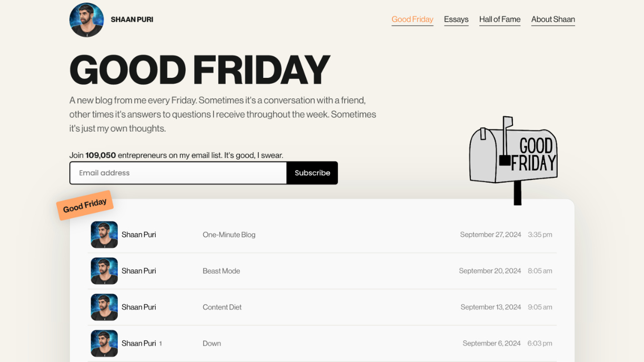Select the orange Good Friday sticker

click(85, 205)
